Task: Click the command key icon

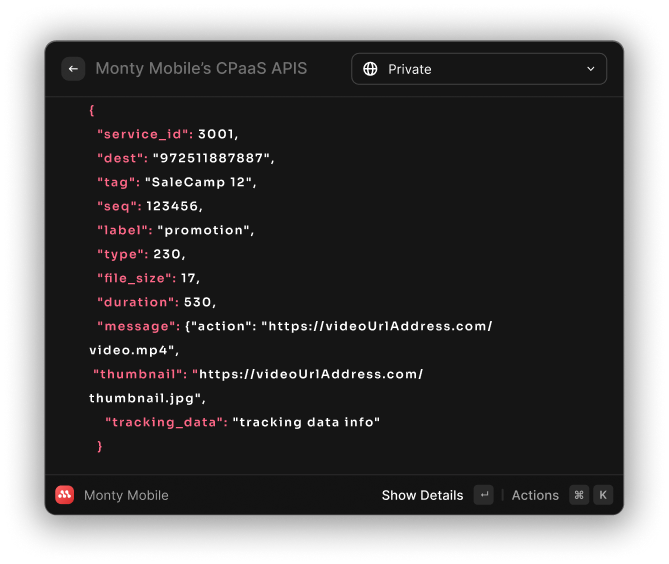Action: point(579,495)
